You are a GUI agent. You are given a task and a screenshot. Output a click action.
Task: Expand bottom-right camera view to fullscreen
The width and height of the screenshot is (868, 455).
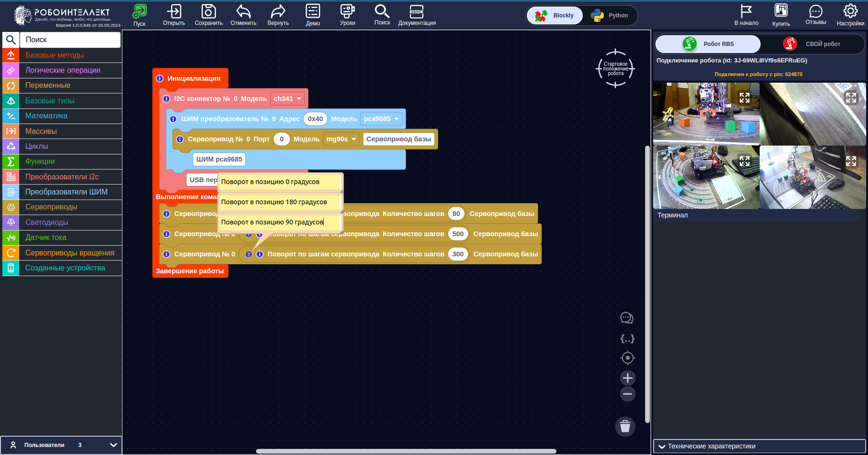[x=851, y=161]
